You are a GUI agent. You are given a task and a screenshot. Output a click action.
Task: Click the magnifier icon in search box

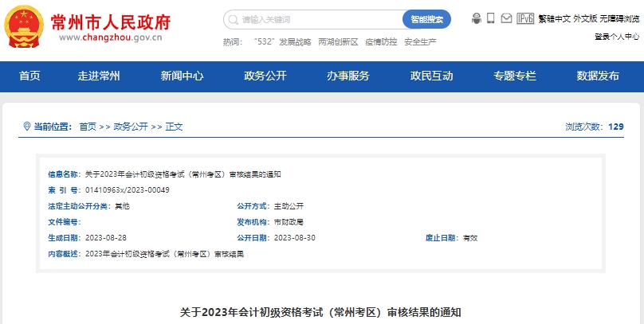(234, 19)
